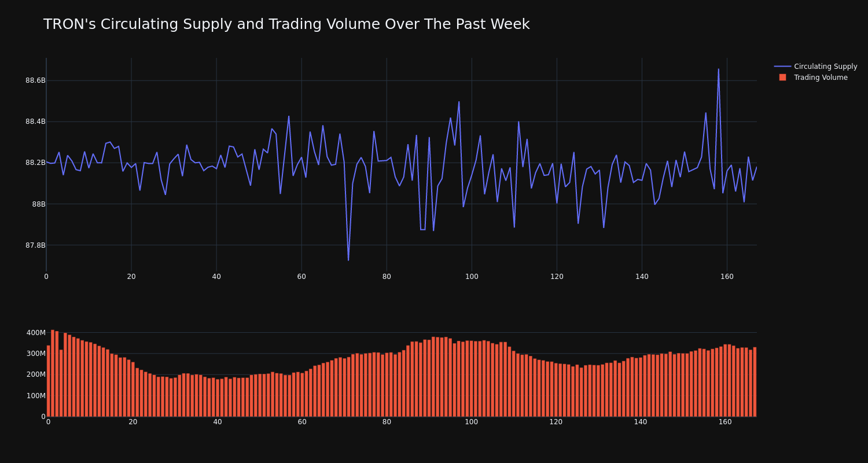Click the red Trading Volume legend square
This screenshot has width=868, height=463.
782,78
